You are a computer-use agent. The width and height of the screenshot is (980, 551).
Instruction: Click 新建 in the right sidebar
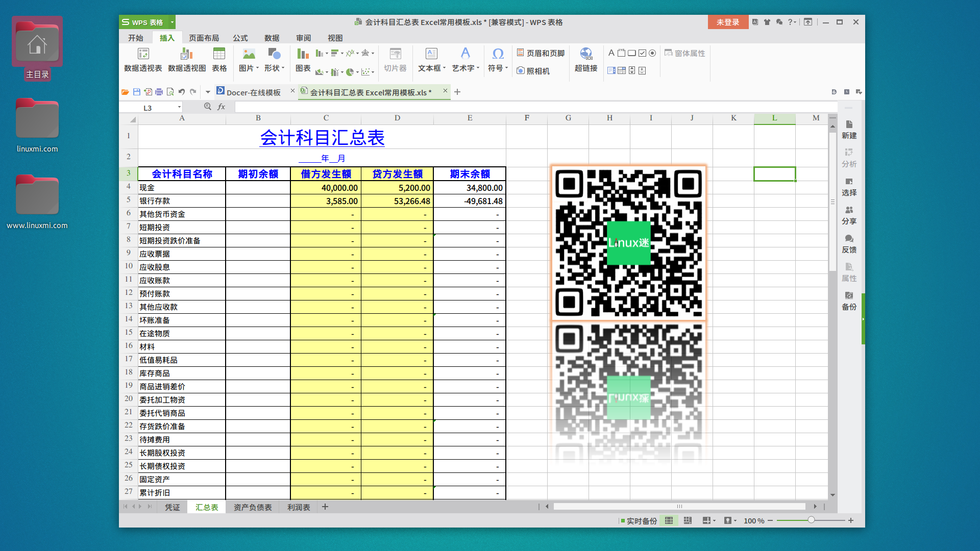click(849, 130)
